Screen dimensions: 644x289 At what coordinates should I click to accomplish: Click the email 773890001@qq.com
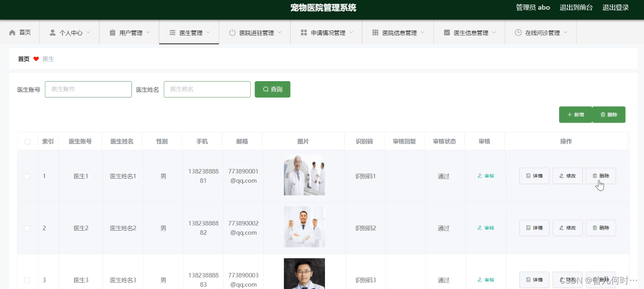pos(243,176)
